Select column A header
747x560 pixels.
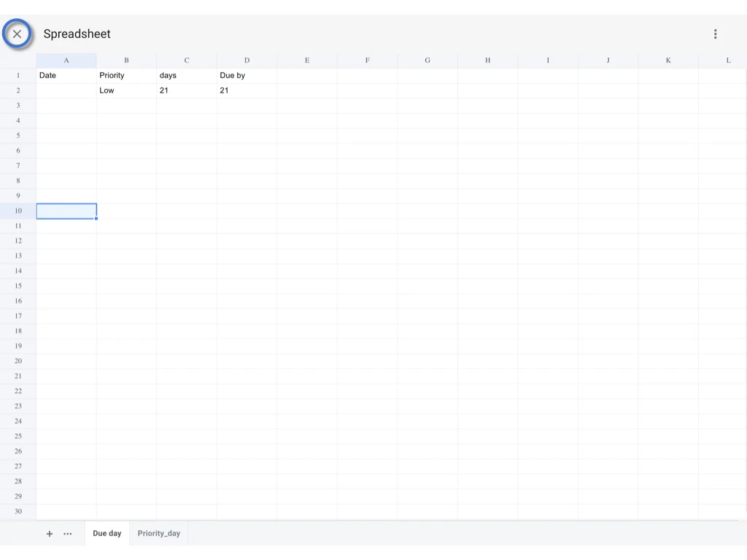(66, 61)
